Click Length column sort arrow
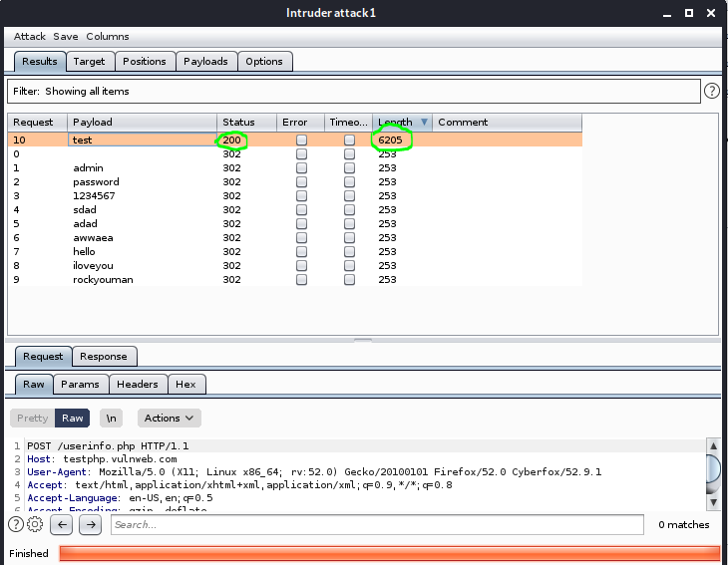728x565 pixels. (424, 122)
